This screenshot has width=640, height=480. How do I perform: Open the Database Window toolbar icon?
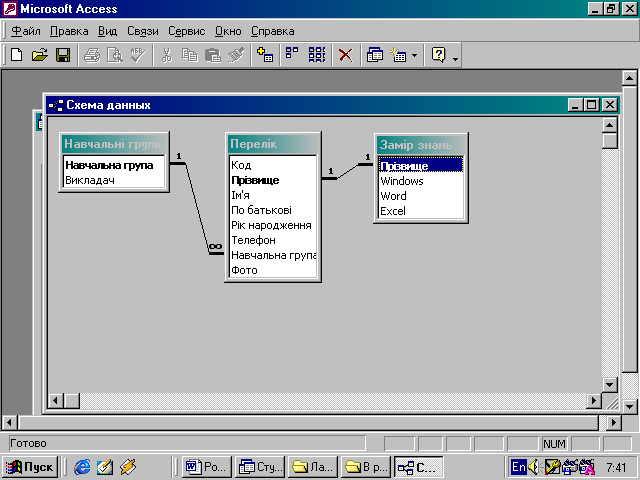point(375,55)
